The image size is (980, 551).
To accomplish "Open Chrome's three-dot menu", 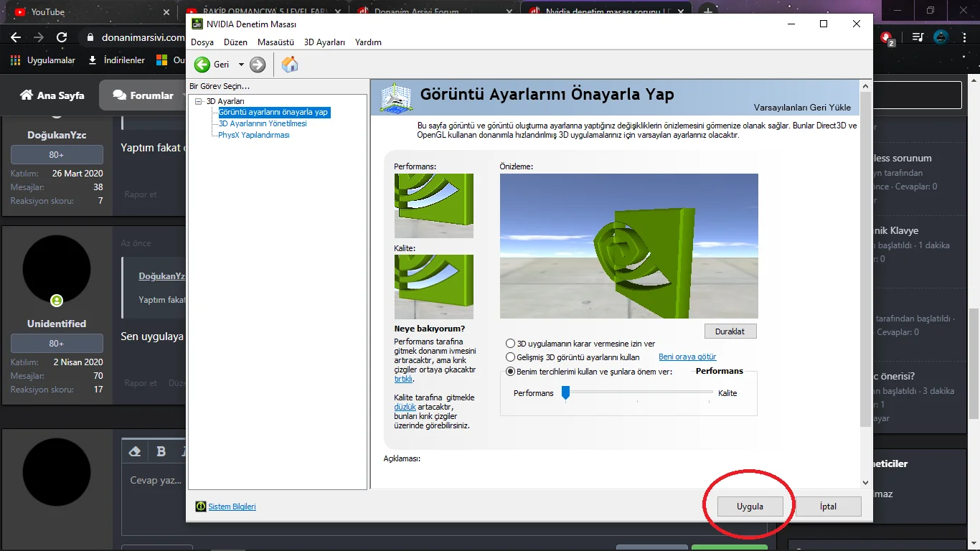I will pos(963,37).
